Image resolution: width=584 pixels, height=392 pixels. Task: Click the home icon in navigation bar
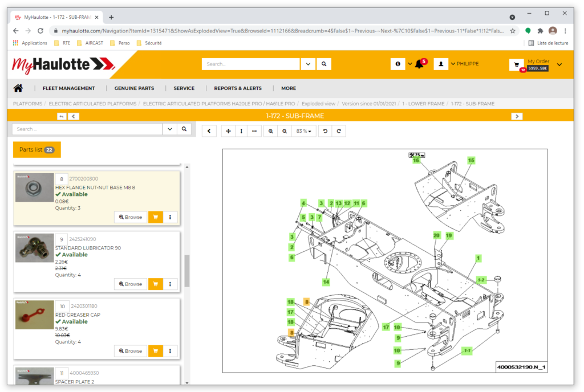18,88
